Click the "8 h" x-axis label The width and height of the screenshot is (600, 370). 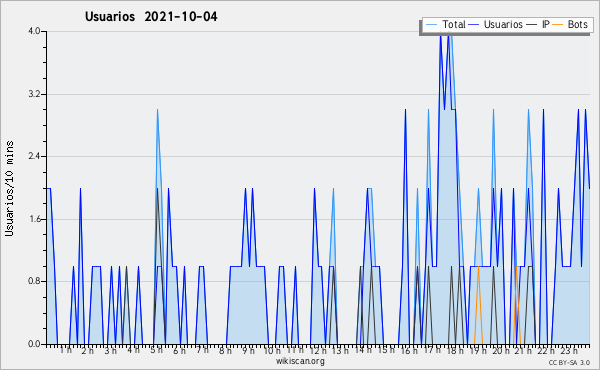click(225, 351)
